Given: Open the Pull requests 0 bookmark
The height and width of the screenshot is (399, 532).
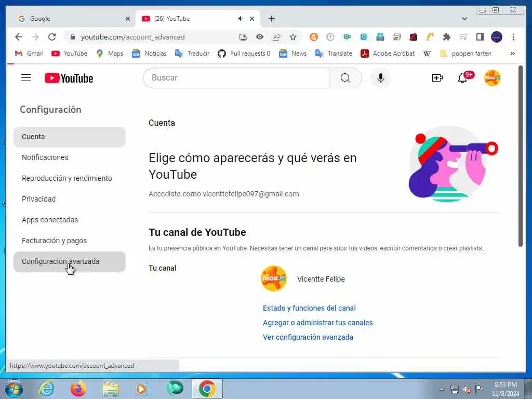Looking at the screenshot, I should pos(244,54).
